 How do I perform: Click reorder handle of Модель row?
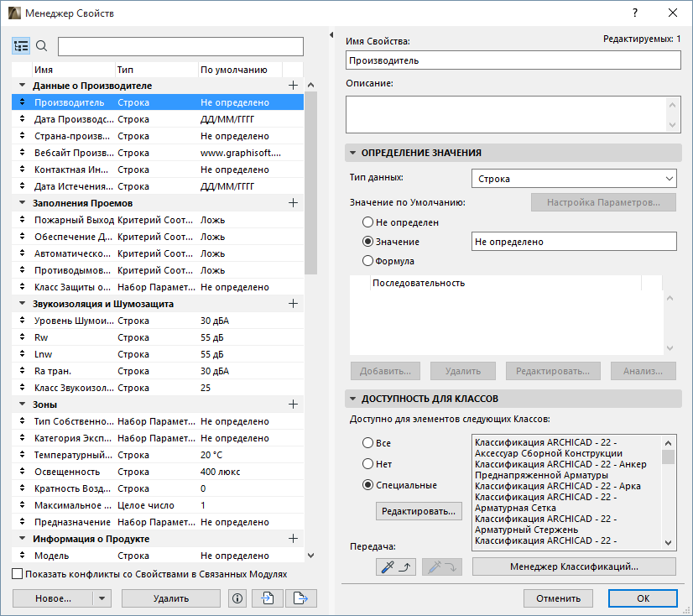click(22, 556)
